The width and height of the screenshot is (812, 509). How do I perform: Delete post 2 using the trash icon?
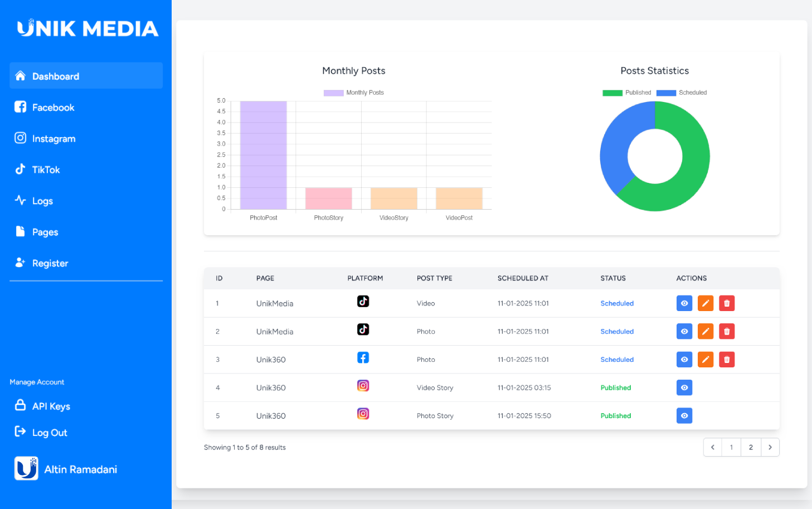coord(726,332)
